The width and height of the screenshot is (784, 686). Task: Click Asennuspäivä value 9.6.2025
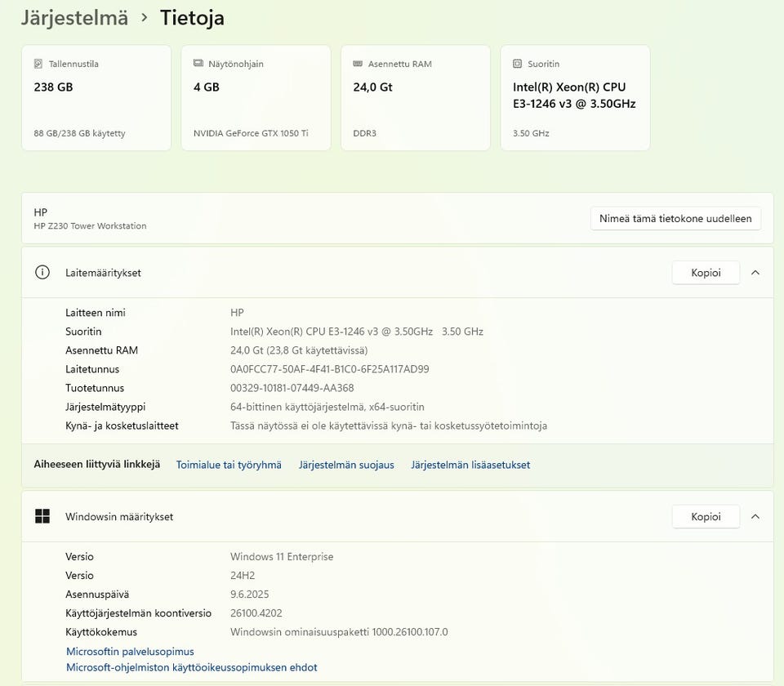[x=250, y=595]
